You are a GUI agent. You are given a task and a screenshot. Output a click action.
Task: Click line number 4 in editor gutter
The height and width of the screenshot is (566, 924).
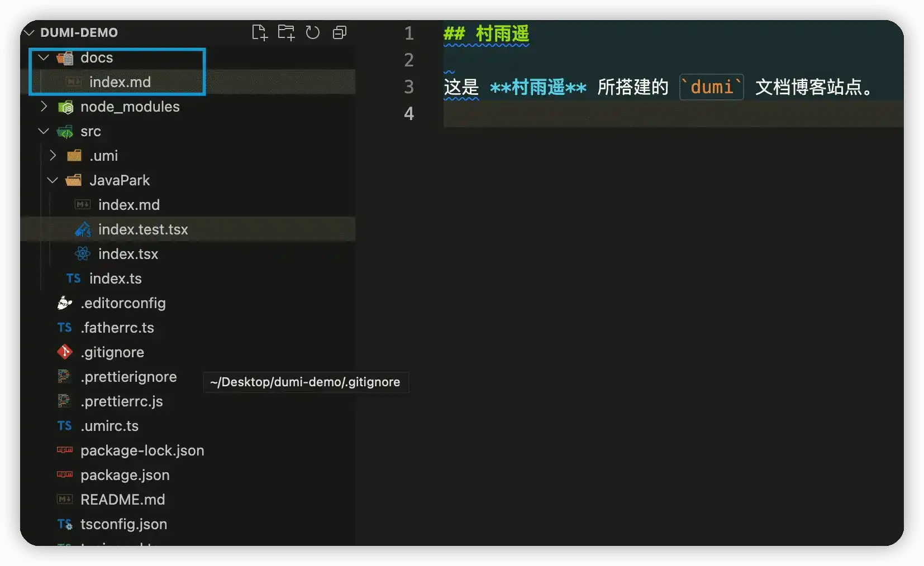click(x=409, y=114)
